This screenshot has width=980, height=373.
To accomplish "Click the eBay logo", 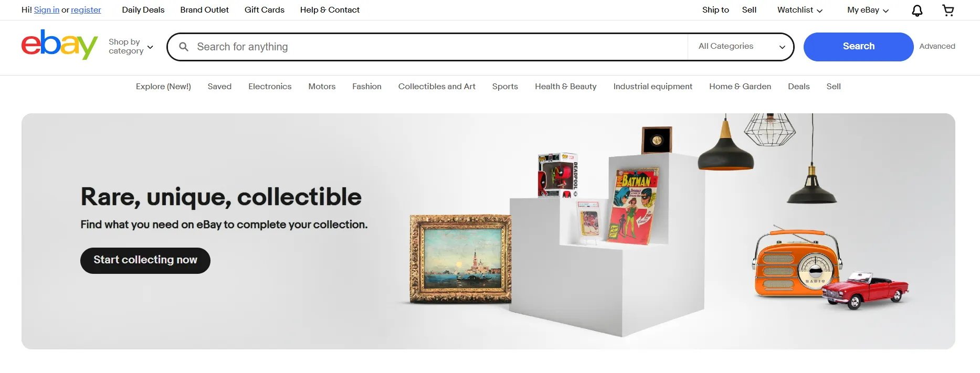I will (x=59, y=45).
